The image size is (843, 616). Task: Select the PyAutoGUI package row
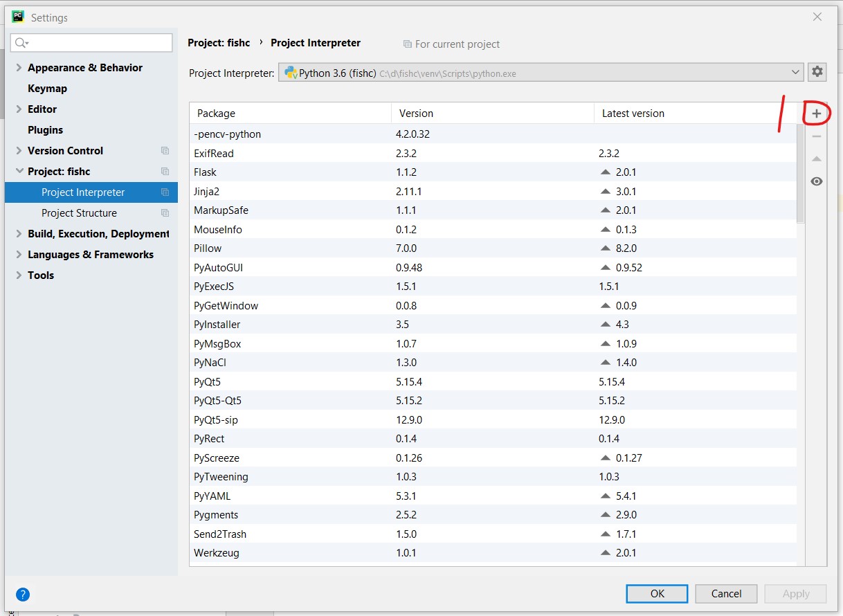pyautogui.click(x=493, y=268)
